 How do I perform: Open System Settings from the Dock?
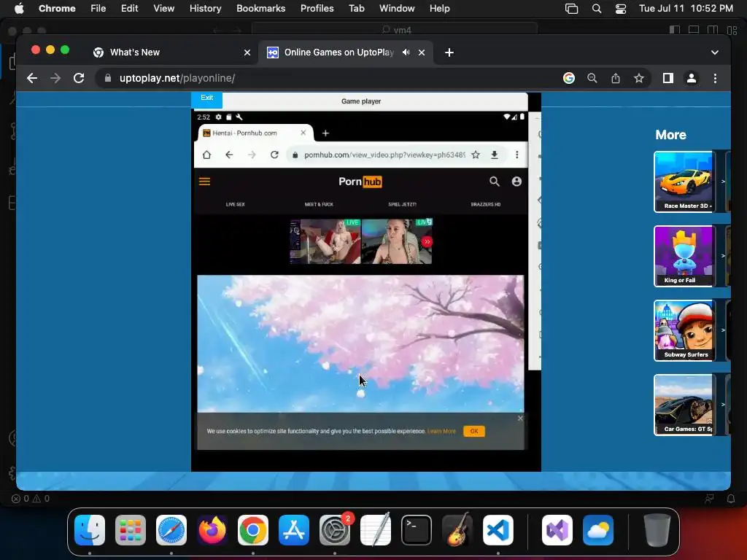(335, 529)
